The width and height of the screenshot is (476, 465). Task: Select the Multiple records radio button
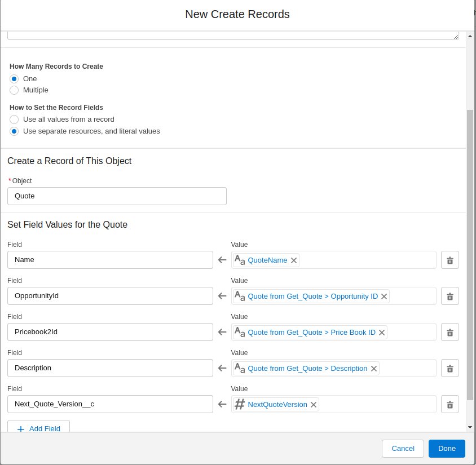(14, 90)
